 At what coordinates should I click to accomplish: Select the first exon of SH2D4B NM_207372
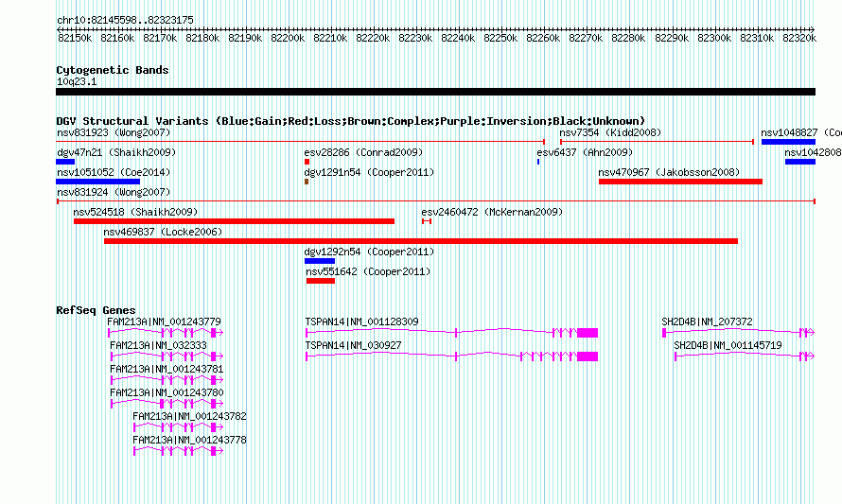pos(664,333)
